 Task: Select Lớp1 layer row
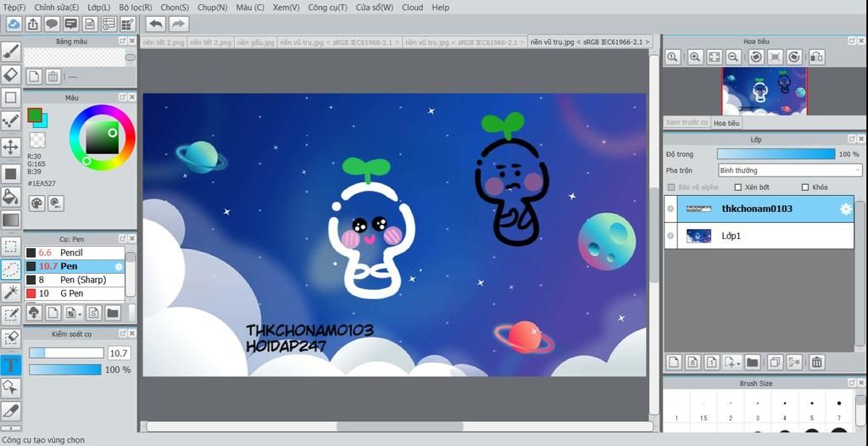tap(759, 236)
